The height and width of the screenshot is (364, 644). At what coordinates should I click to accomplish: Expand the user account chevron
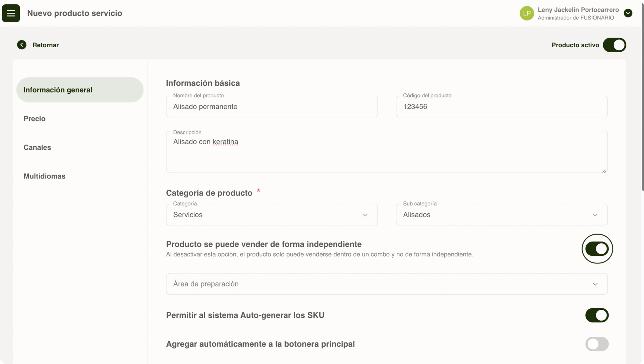[x=628, y=13]
